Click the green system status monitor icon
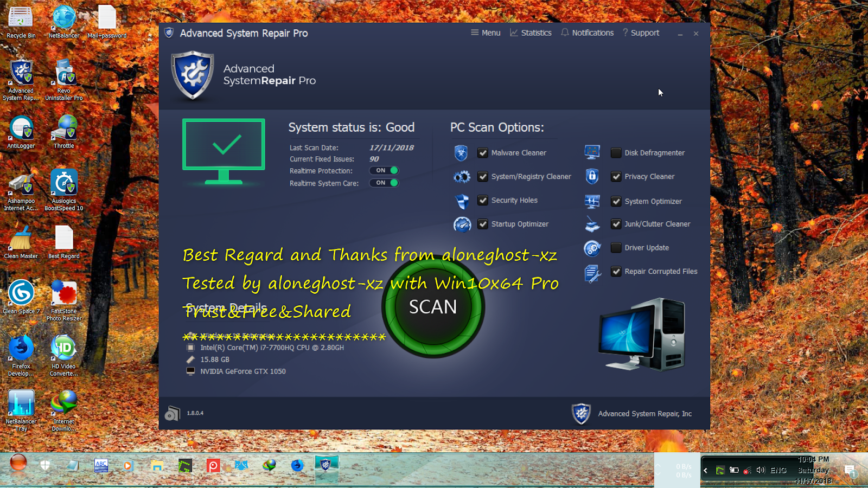868x488 pixels. (x=224, y=151)
